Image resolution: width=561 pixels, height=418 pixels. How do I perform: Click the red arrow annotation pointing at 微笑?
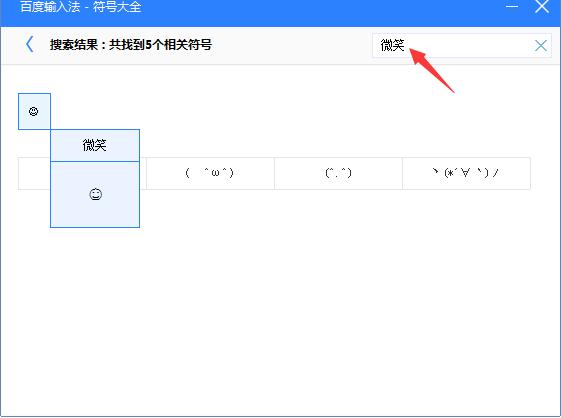[431, 70]
